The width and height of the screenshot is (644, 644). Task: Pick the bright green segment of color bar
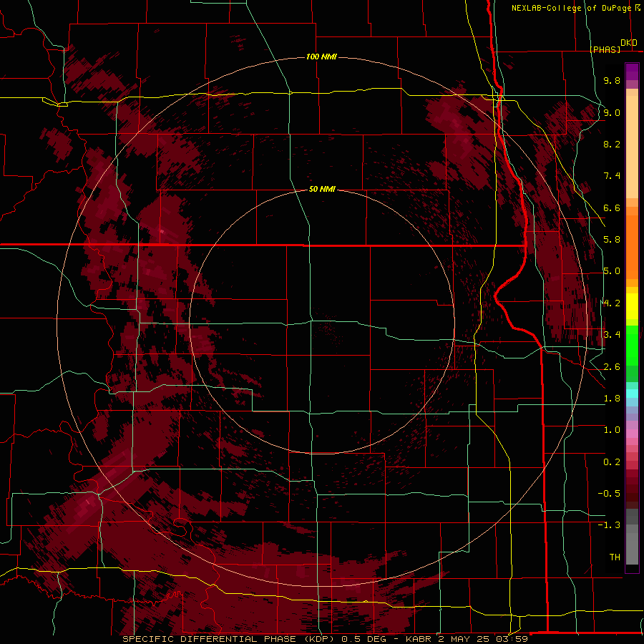click(x=632, y=345)
